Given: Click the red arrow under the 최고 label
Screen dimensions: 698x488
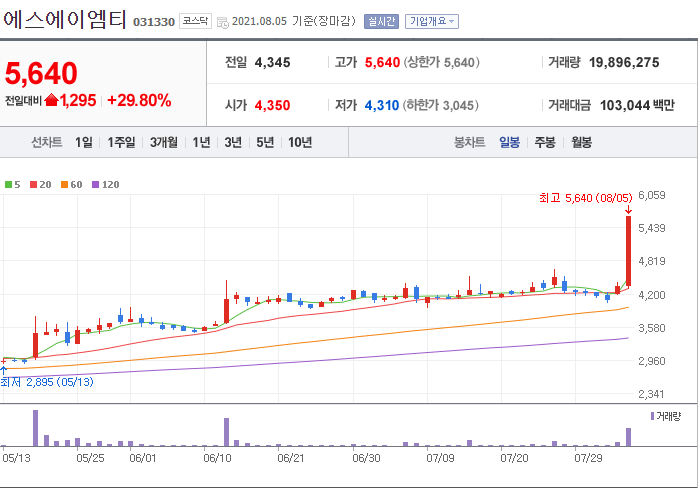Looking at the screenshot, I should (628, 209).
